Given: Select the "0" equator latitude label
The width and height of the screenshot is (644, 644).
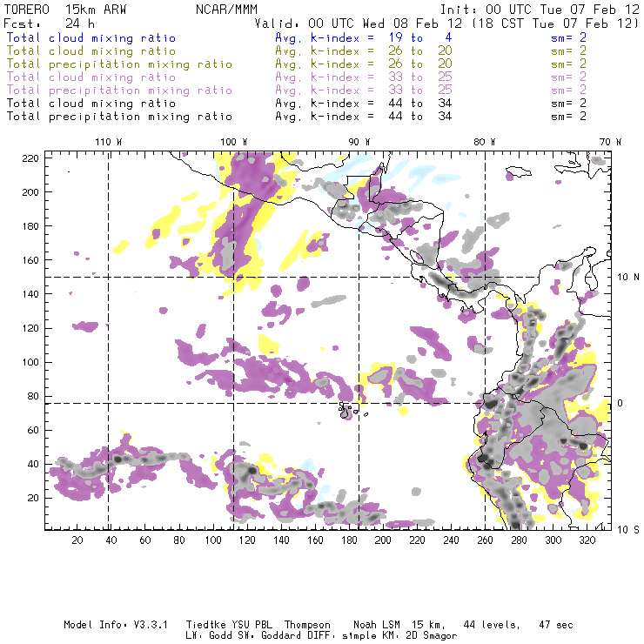Looking at the screenshot, I should tap(620, 403).
